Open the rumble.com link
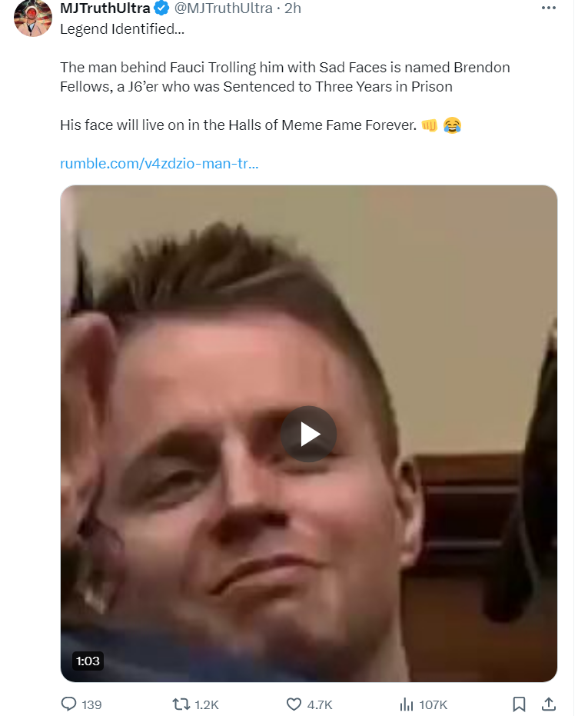Image resolution: width=588 pixels, height=716 pixels. [x=159, y=164]
